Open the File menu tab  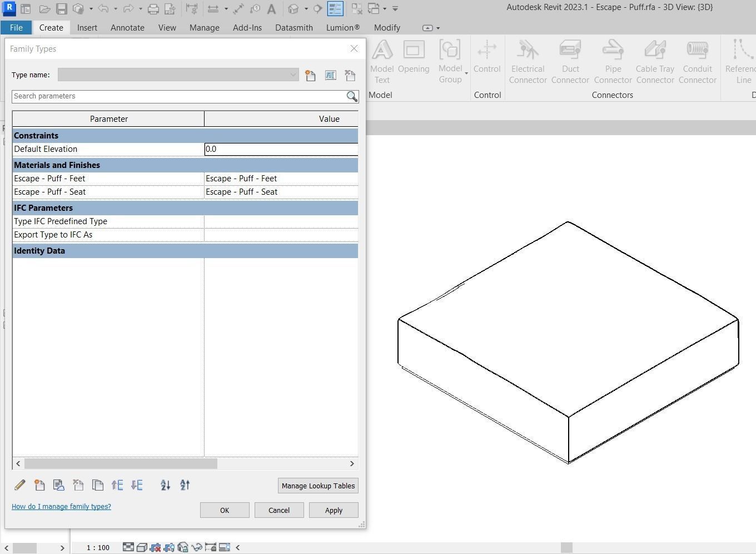[16, 27]
